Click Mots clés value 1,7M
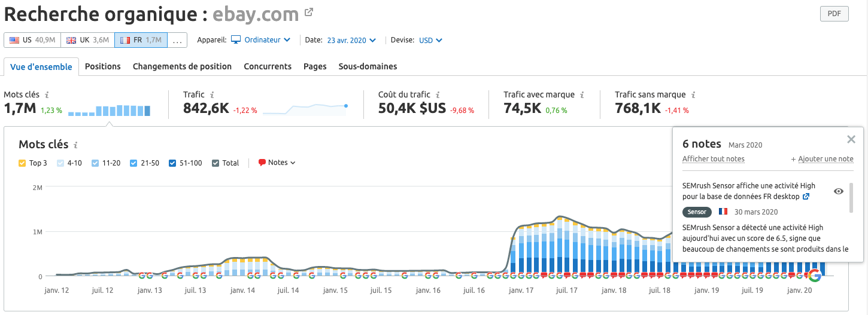868x315 pixels. coord(20,108)
